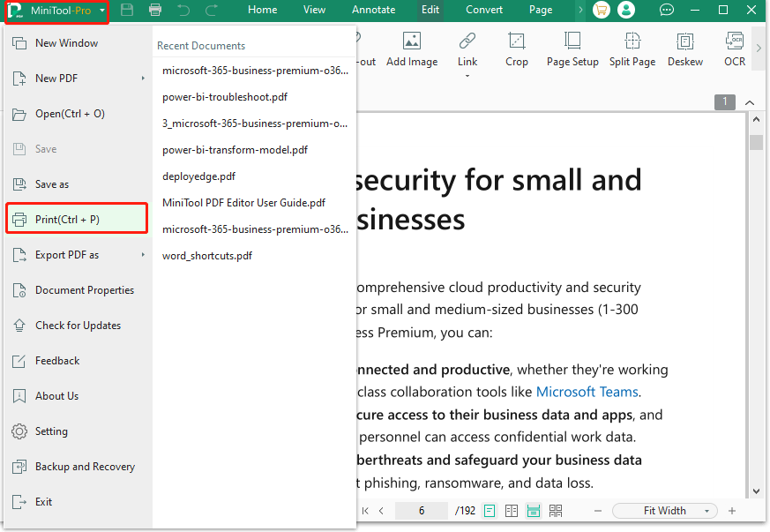Viewport: 770px width, 532px height.
Task: Open the Split Page tool
Action: [x=632, y=41]
